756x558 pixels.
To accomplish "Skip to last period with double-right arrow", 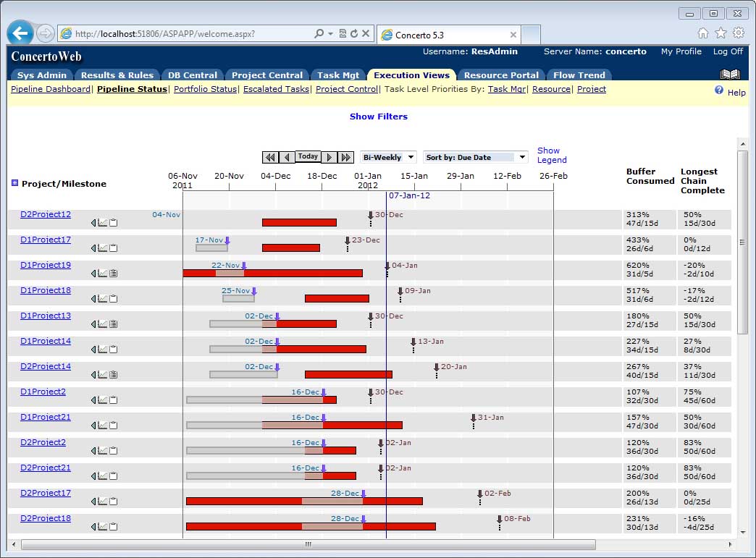I will (x=345, y=157).
